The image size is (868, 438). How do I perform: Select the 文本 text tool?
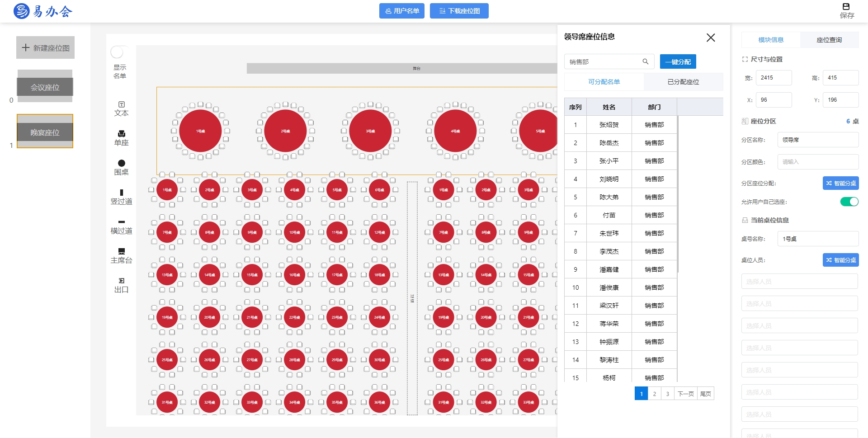coord(121,108)
